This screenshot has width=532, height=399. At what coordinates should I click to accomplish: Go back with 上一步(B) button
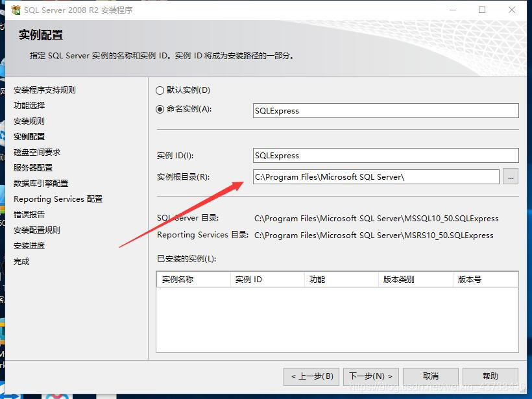tap(311, 376)
